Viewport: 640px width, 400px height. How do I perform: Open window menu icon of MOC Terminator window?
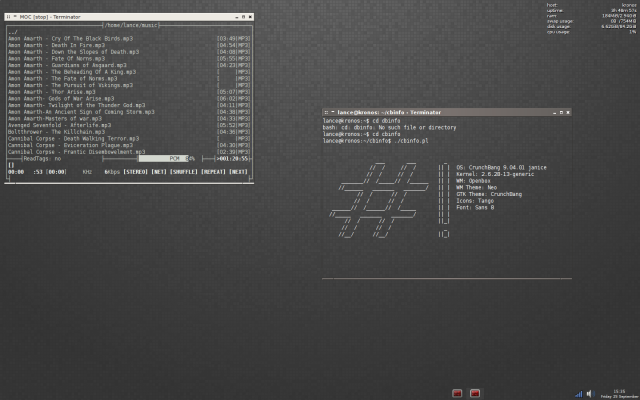coord(9,17)
